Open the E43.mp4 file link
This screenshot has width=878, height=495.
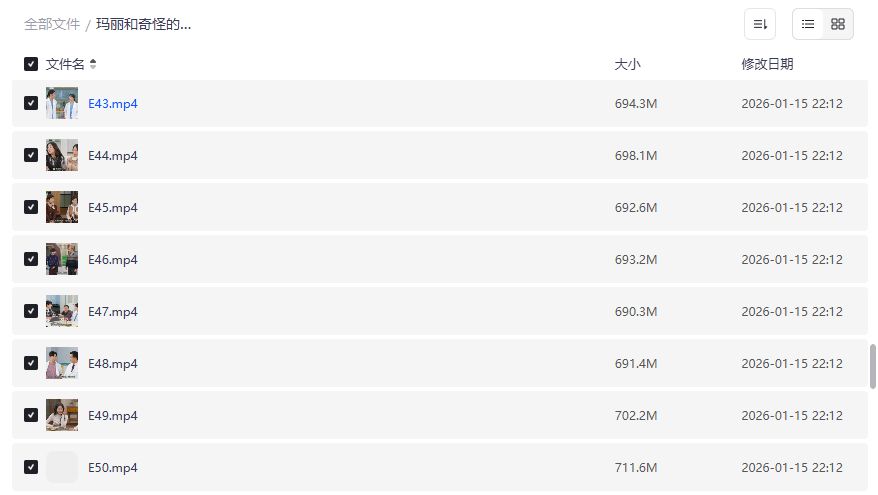point(113,103)
